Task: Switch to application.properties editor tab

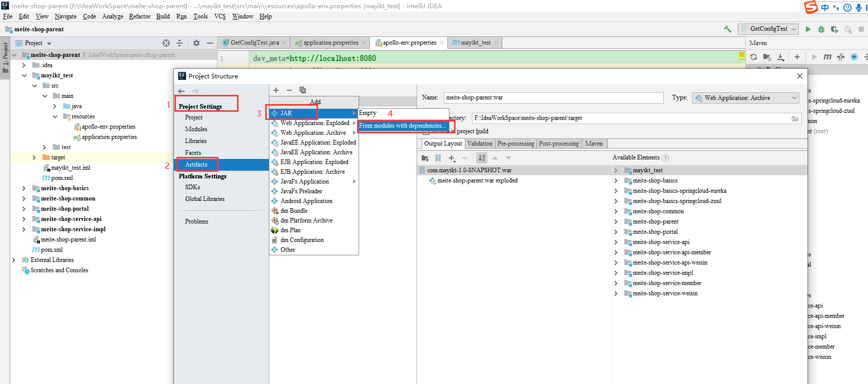Action: click(330, 43)
